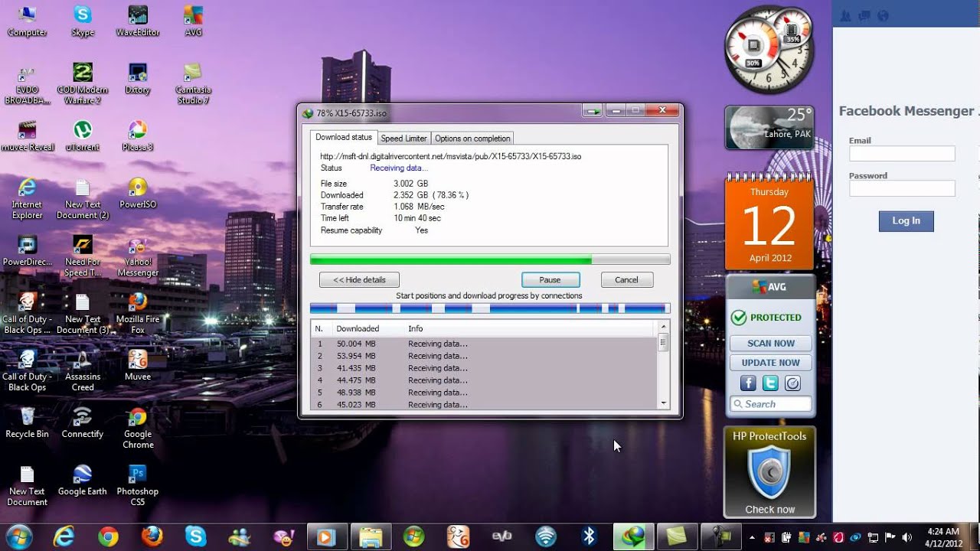Show hidden system tray icons
The width and height of the screenshot is (980, 551).
point(751,536)
